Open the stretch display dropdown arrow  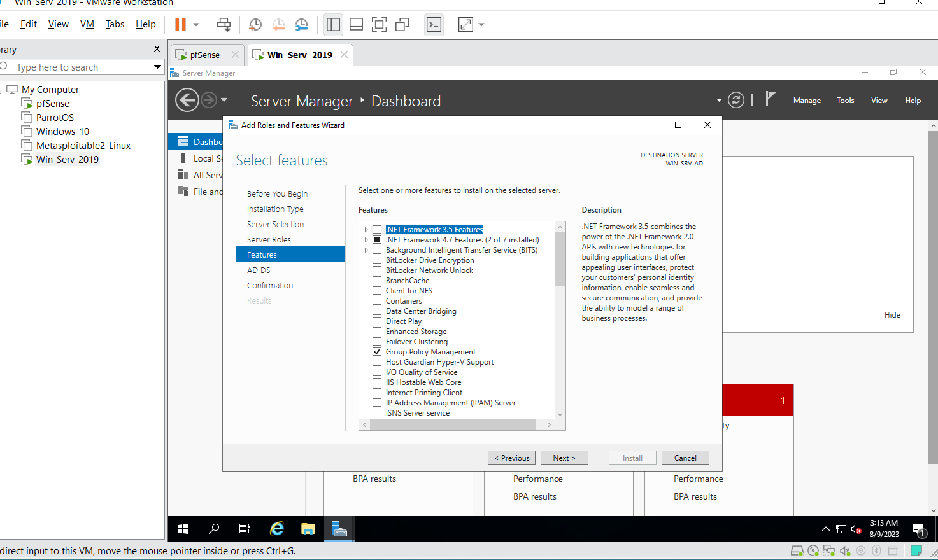481,25
